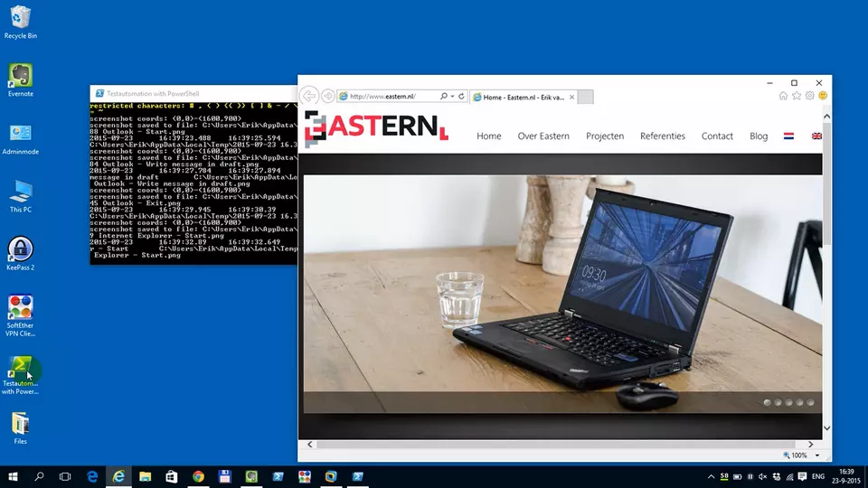Select the Evernote desktop shortcut
The image size is (868, 488).
(x=20, y=76)
